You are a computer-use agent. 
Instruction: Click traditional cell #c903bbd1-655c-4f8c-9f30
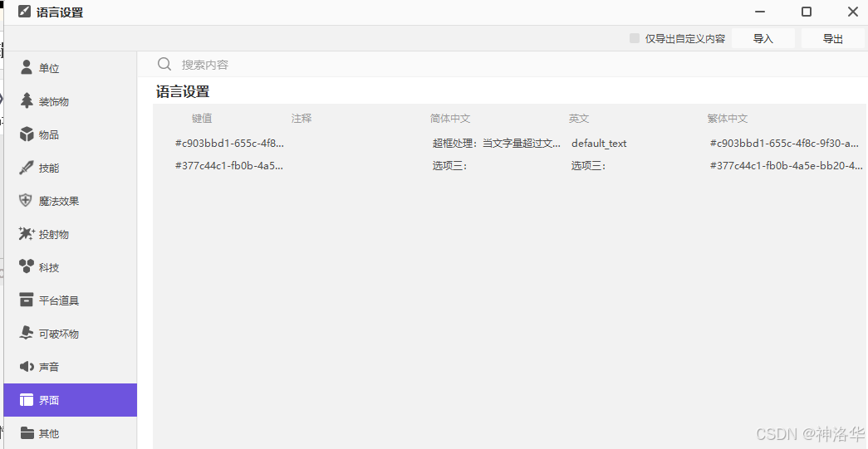tap(784, 144)
